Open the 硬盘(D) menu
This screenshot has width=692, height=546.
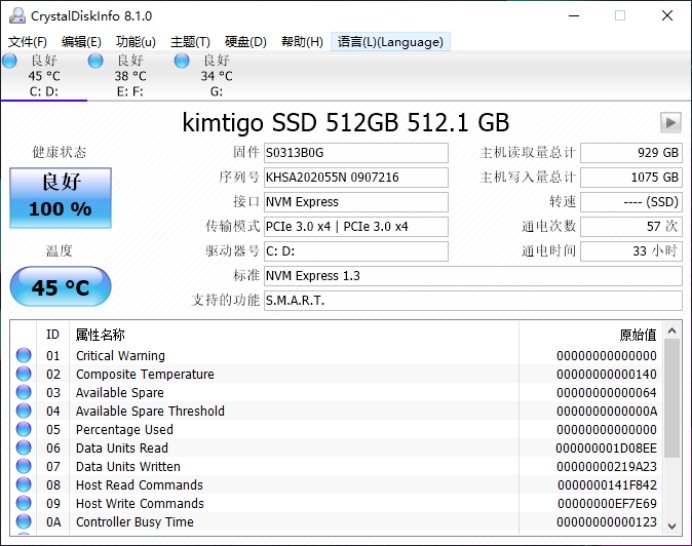coord(245,42)
